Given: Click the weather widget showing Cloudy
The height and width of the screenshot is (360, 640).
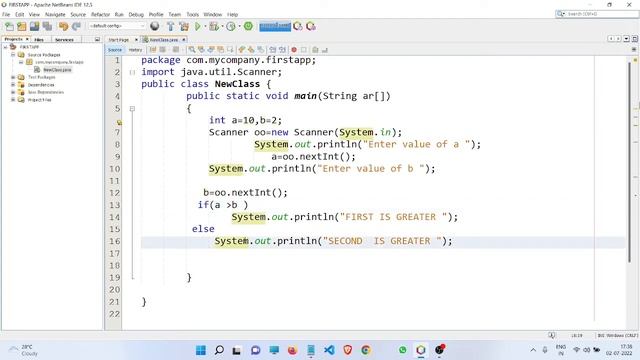Looking at the screenshot, I should 24,350.
